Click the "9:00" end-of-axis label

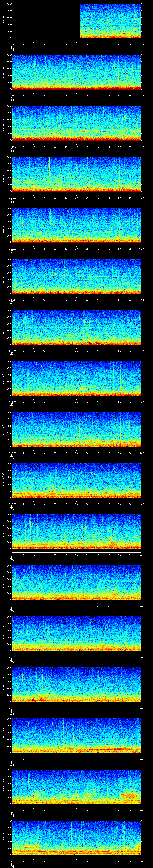[x=141, y=249]
